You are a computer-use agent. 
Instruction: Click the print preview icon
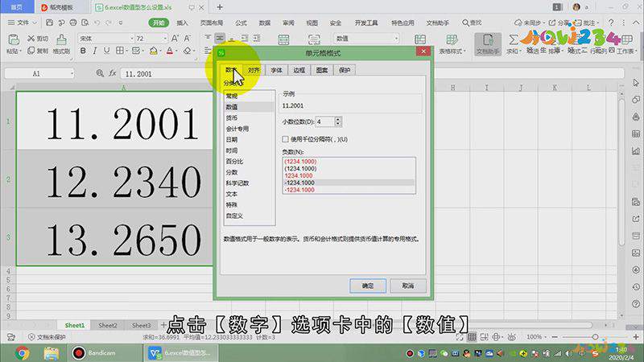85,23
